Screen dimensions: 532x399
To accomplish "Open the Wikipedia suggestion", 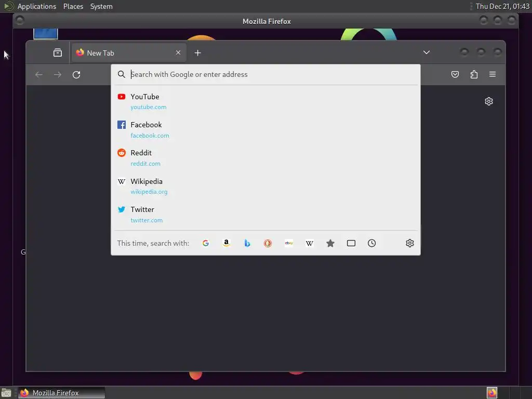I will 265,187.
